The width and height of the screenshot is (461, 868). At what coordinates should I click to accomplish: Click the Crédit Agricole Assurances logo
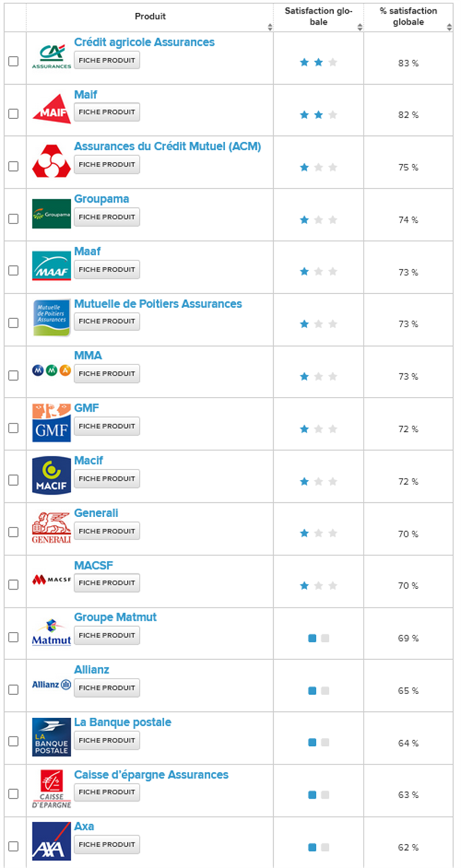click(51, 56)
